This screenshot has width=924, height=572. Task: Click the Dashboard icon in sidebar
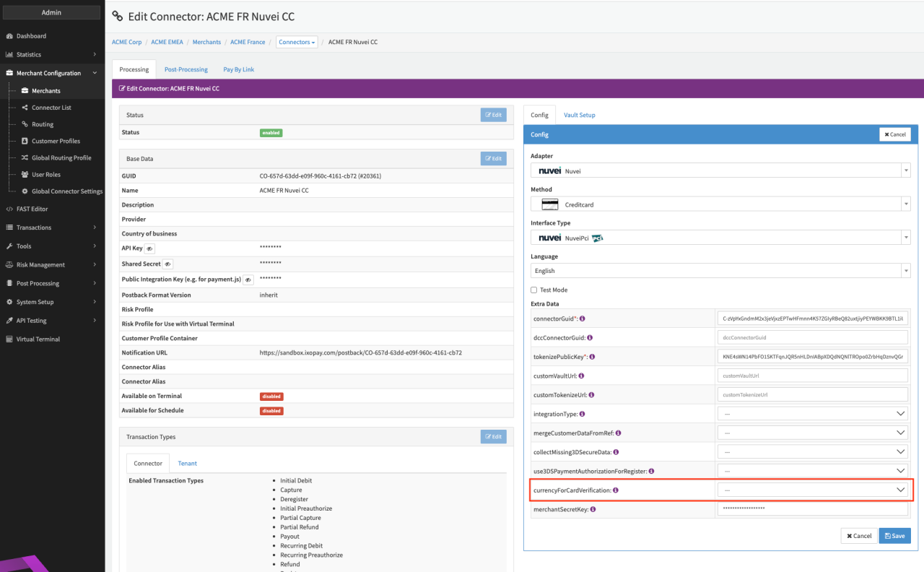tap(9, 36)
